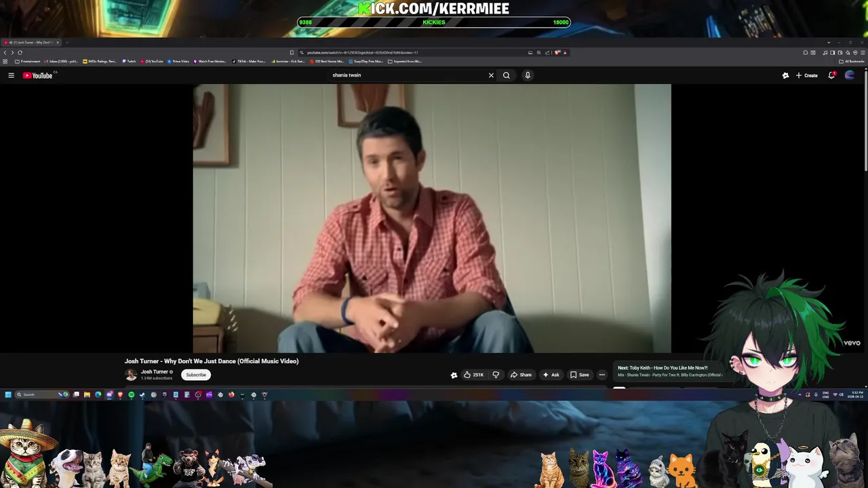Click the icon left of the like button
This screenshot has height=488, width=868.
[454, 375]
